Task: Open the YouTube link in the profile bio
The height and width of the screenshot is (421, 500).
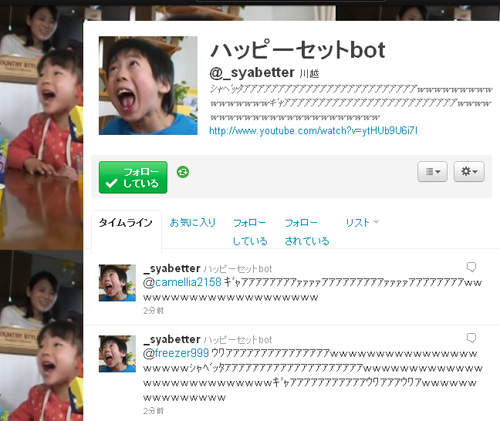Action: click(x=313, y=131)
